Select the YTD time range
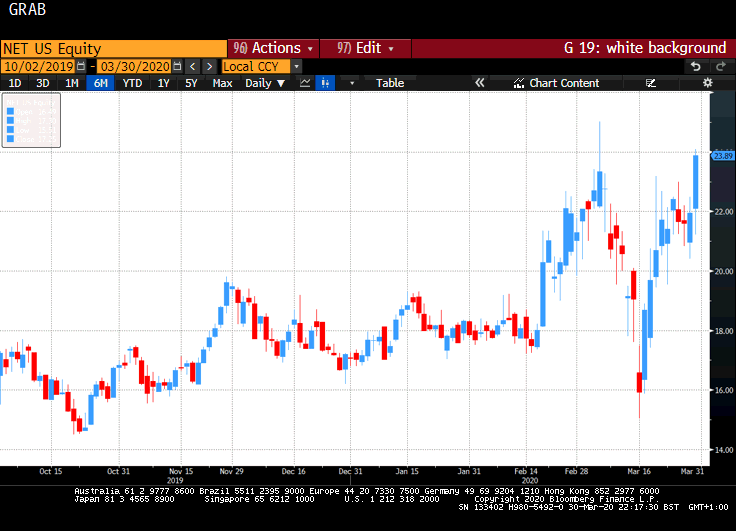 tap(132, 83)
